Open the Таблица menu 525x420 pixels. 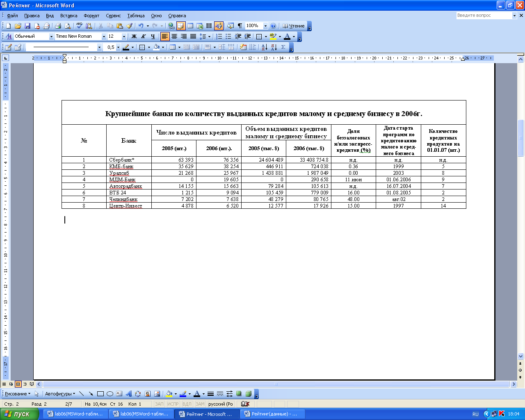click(x=136, y=16)
